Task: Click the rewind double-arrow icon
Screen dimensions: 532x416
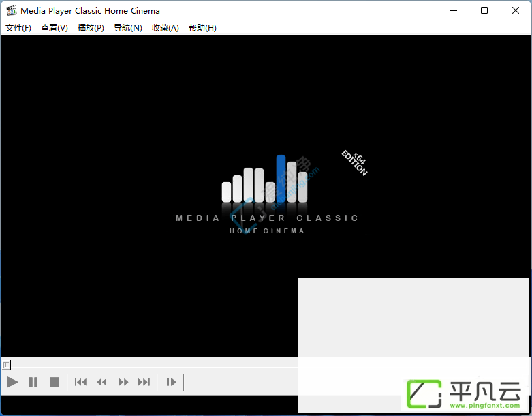Action: pos(101,382)
